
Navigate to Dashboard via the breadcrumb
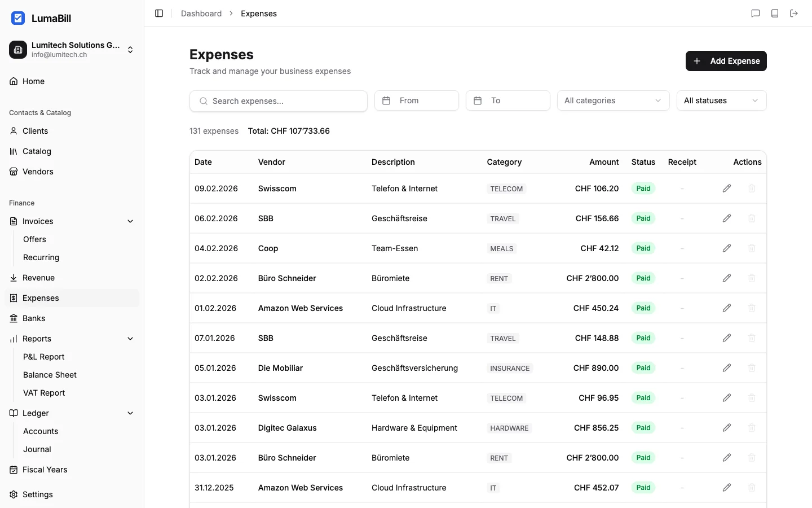click(201, 14)
